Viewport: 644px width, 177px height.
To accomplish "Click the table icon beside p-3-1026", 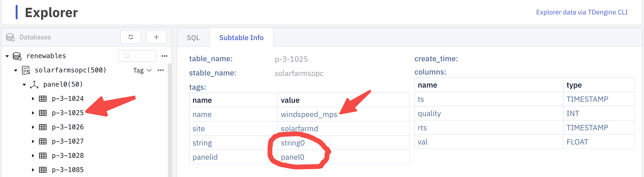I will 43,127.
